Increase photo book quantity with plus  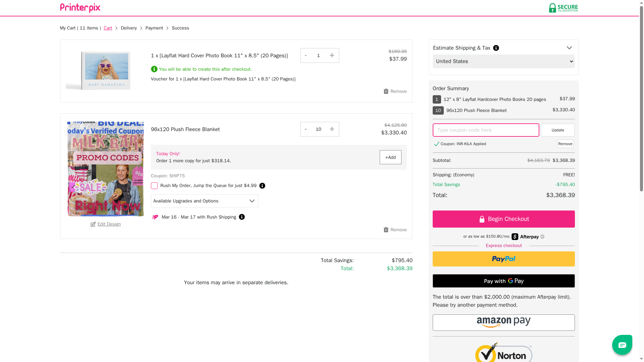click(x=332, y=55)
